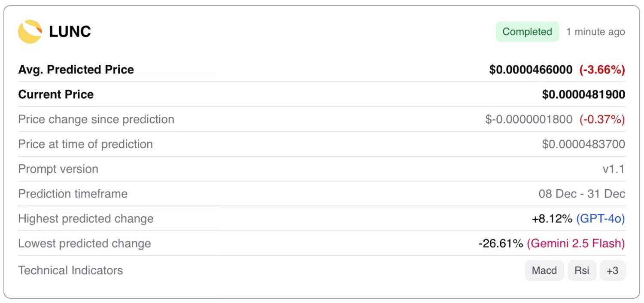Click the 08 Dec - 31 Dec timeframe

click(x=582, y=194)
